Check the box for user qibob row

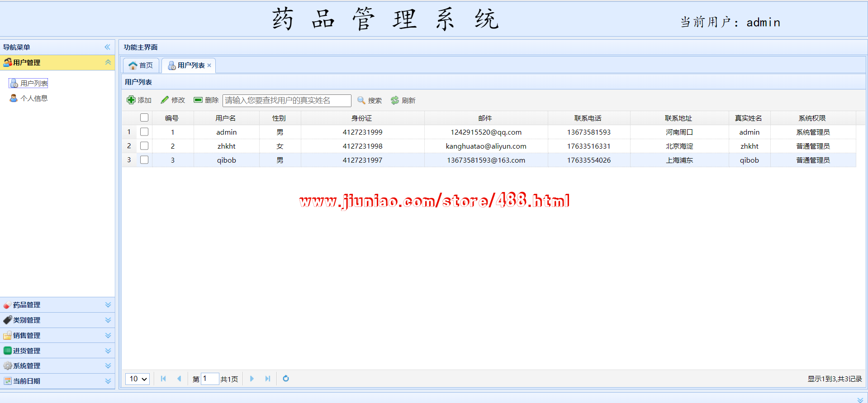click(x=144, y=159)
